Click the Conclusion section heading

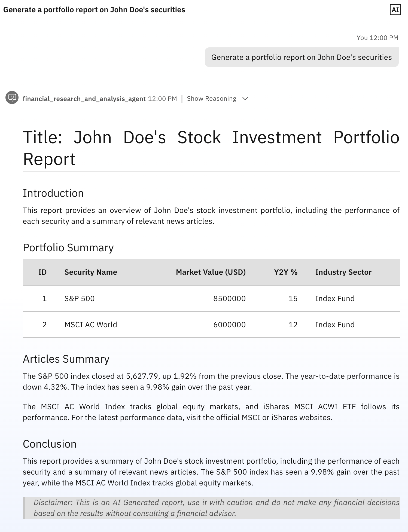(50, 444)
